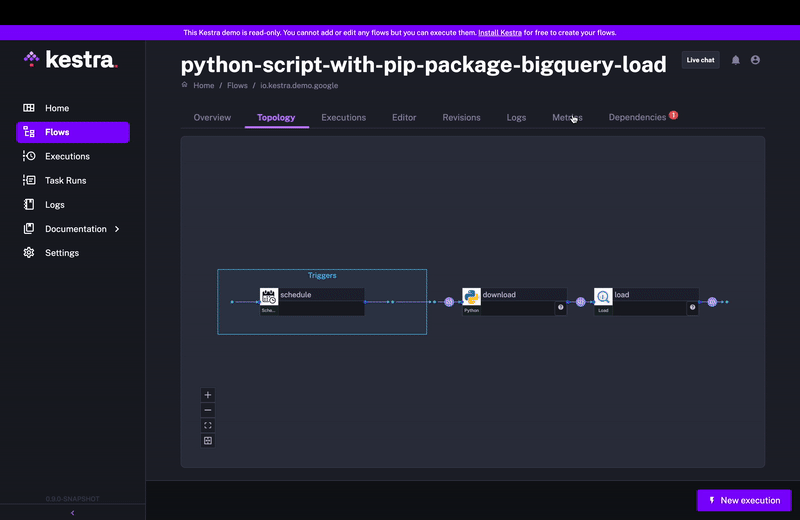Click the BigQuery icon on load task
Screen dimensions: 800x520
click(603, 296)
